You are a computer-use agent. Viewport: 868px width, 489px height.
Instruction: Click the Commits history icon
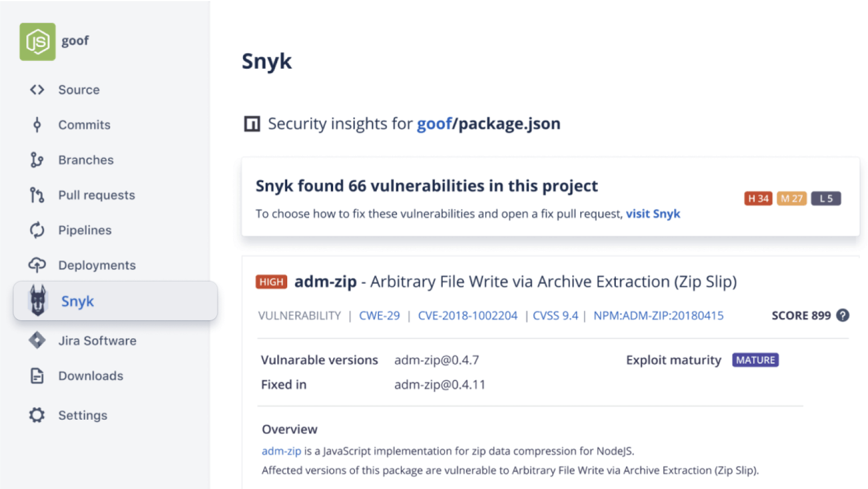point(37,125)
